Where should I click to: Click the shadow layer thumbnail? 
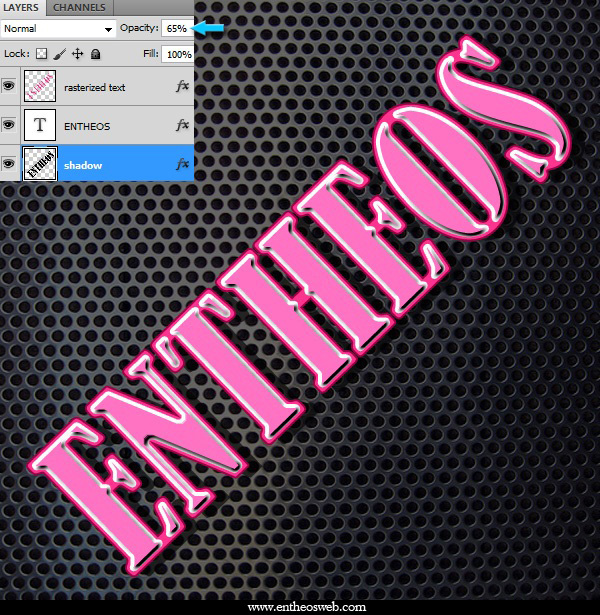pyautogui.click(x=40, y=164)
